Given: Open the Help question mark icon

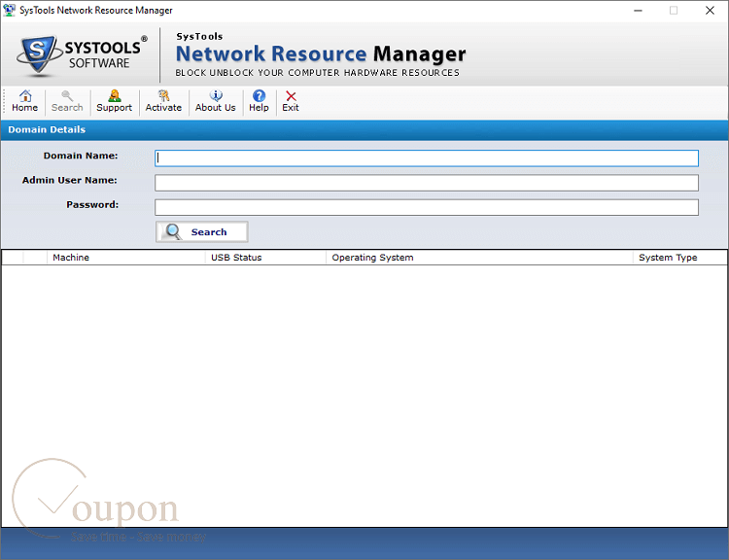Looking at the screenshot, I should pyautogui.click(x=259, y=101).
